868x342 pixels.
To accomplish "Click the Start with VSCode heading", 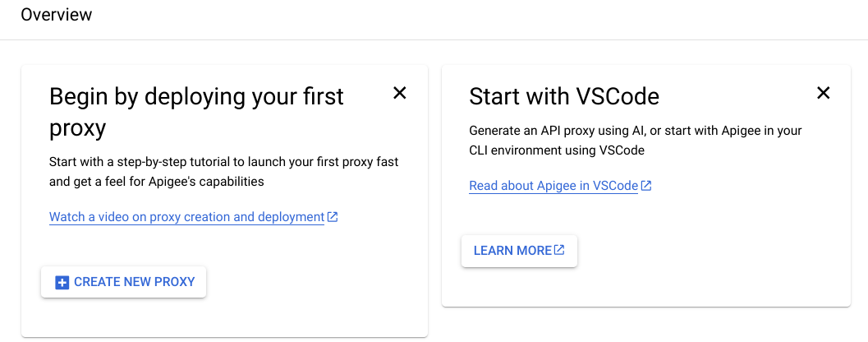I will point(564,96).
